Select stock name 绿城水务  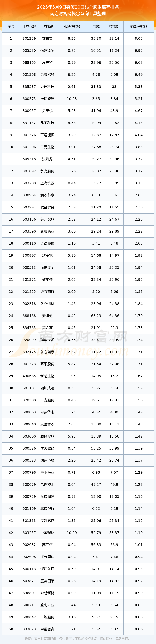47,75
